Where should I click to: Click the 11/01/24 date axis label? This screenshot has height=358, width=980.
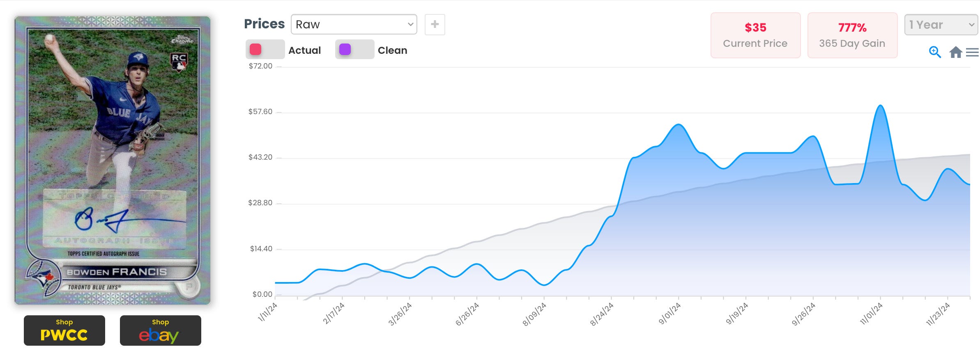tap(871, 314)
